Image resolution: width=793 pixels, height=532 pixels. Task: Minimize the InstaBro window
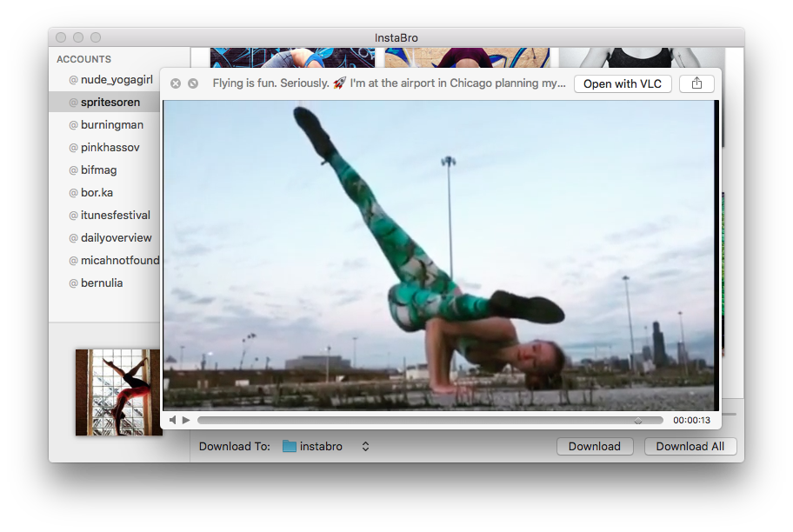tap(78, 37)
